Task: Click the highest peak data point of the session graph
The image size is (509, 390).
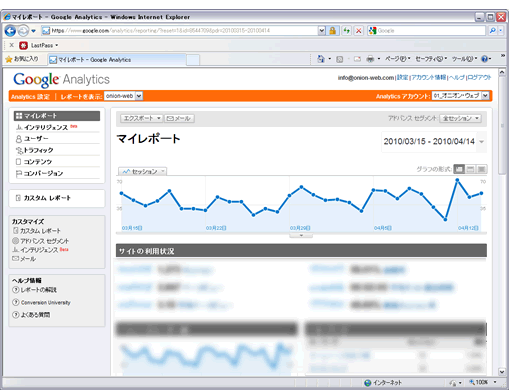Action: pos(457,180)
